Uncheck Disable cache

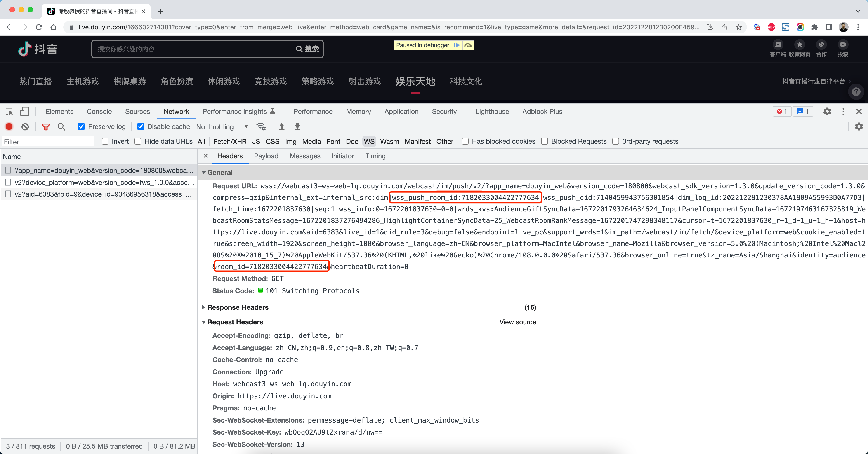[141, 127]
